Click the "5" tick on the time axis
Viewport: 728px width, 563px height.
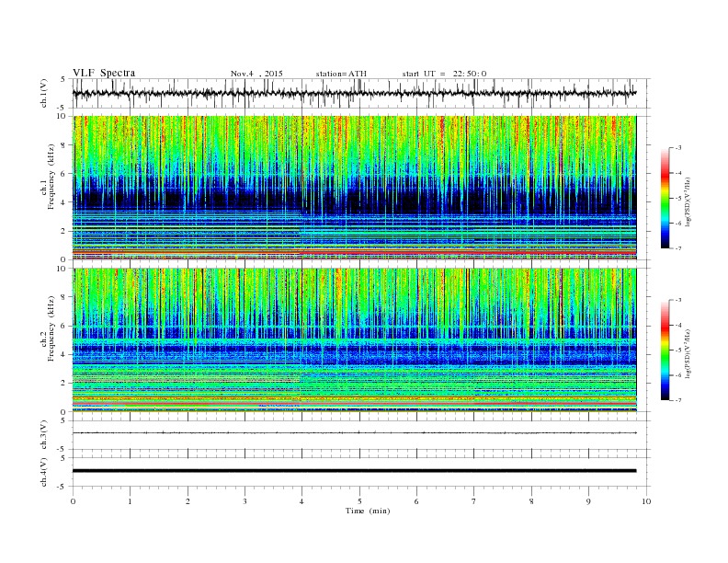point(359,501)
